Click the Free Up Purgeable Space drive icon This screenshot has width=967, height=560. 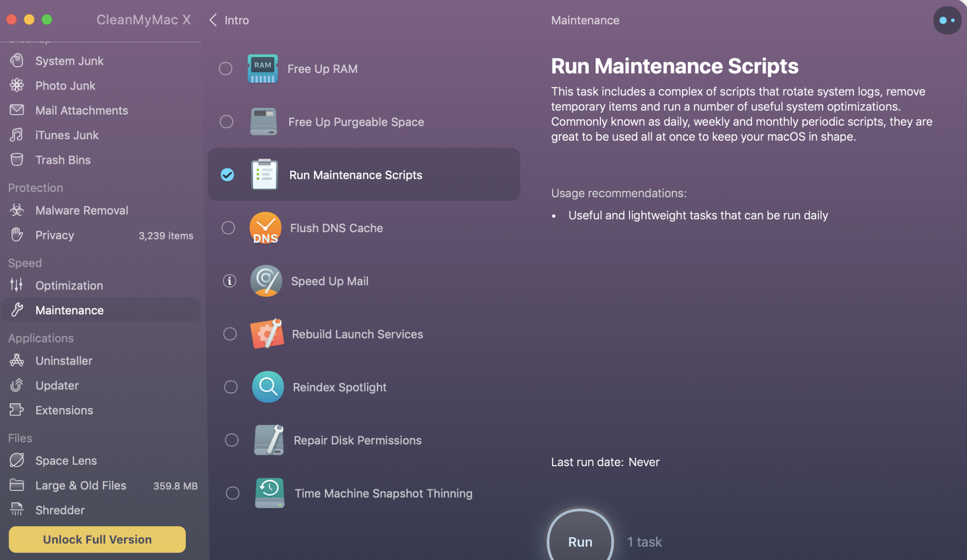[x=264, y=121]
